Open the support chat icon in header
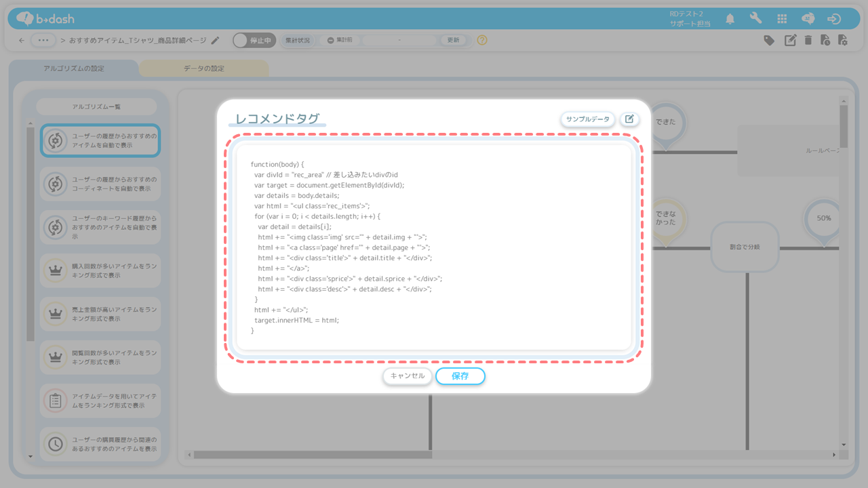The image size is (868, 488). point(808,19)
